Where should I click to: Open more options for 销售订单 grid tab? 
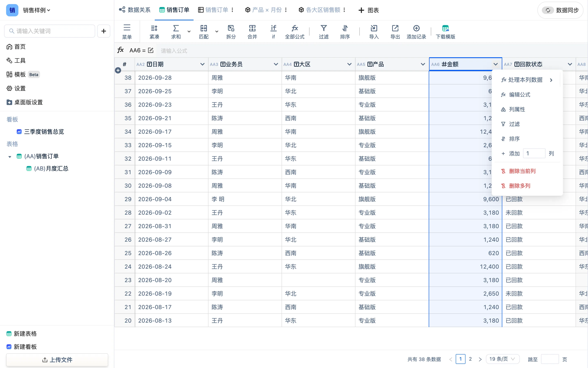(x=232, y=10)
